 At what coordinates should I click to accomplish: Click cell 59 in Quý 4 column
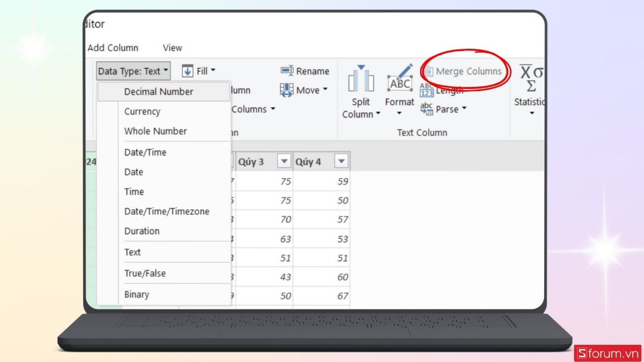(x=321, y=181)
